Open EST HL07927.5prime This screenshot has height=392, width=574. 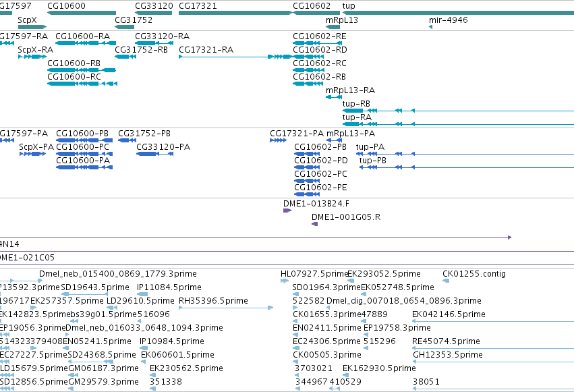(x=314, y=274)
